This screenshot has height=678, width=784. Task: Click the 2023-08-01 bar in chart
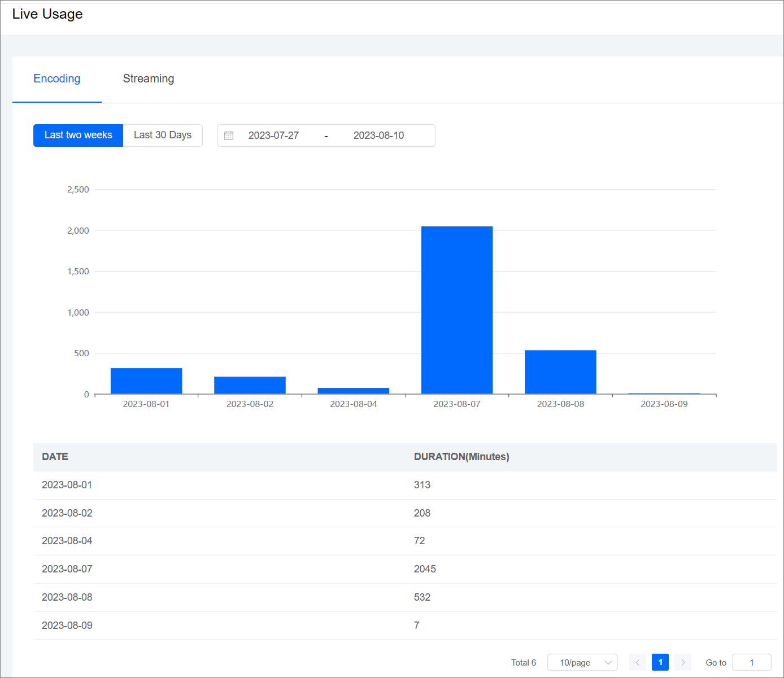(x=146, y=381)
